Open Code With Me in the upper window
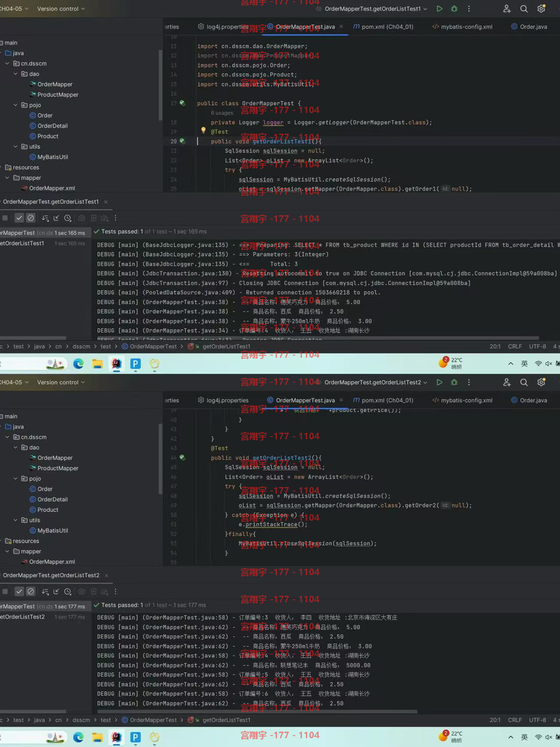560x747 pixels. tap(507, 9)
